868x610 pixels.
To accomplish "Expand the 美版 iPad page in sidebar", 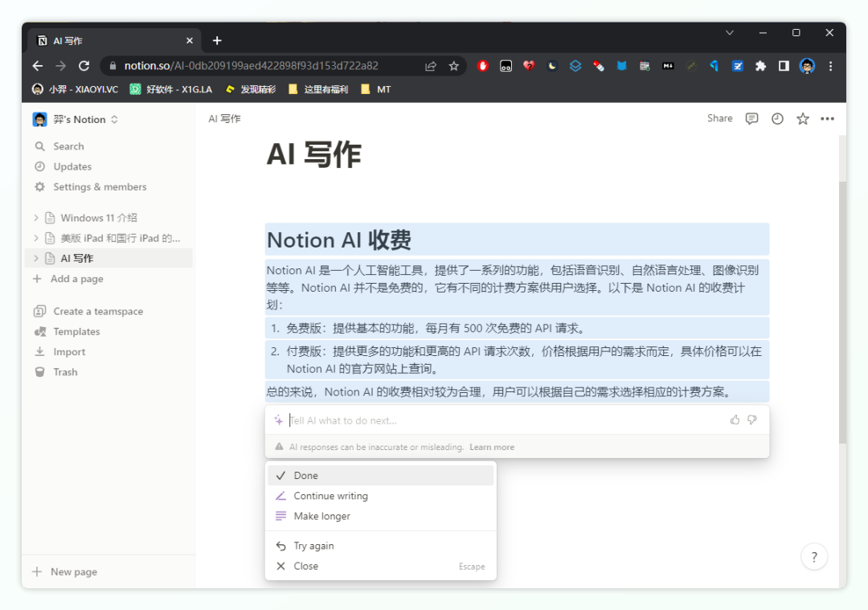I will [36, 238].
